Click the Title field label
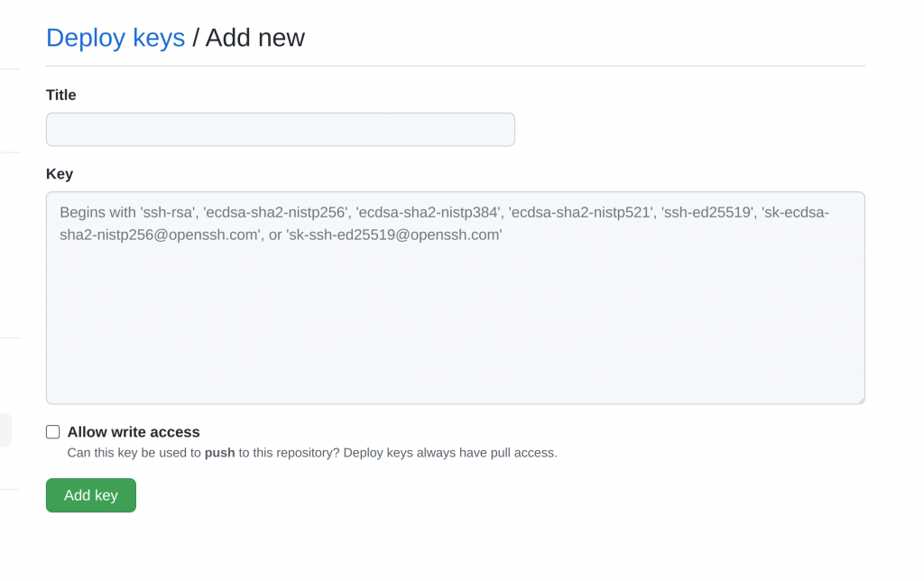 (61, 95)
